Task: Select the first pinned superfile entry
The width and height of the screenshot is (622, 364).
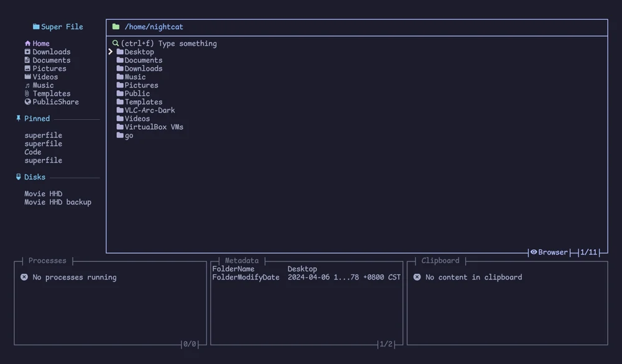Action: [x=43, y=135]
